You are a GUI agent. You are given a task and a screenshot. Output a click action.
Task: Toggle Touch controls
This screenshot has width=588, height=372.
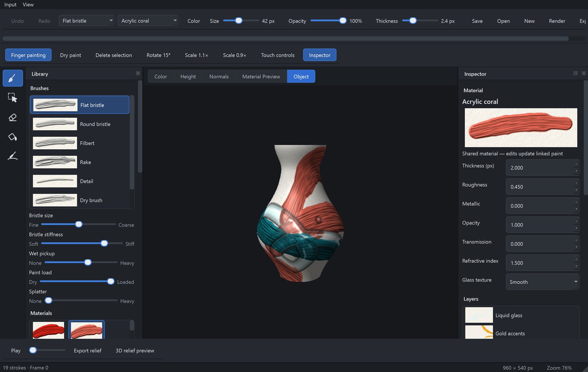point(278,55)
